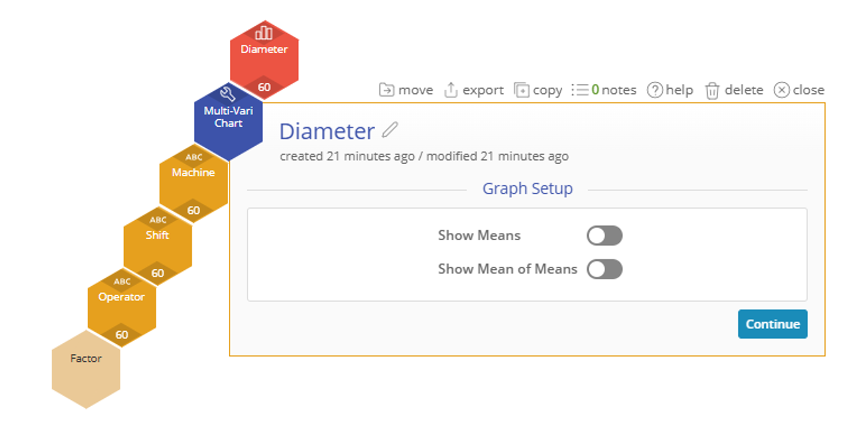Image resolution: width=868 pixels, height=429 pixels.
Task: Select the Multi-Vari Chart hexagon
Action: 228,122
